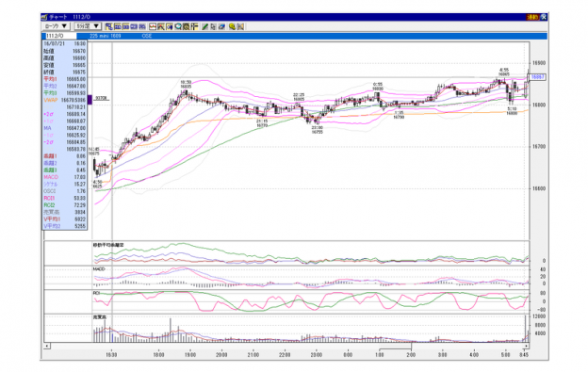Click the MACD indicator panel label

click(99, 269)
